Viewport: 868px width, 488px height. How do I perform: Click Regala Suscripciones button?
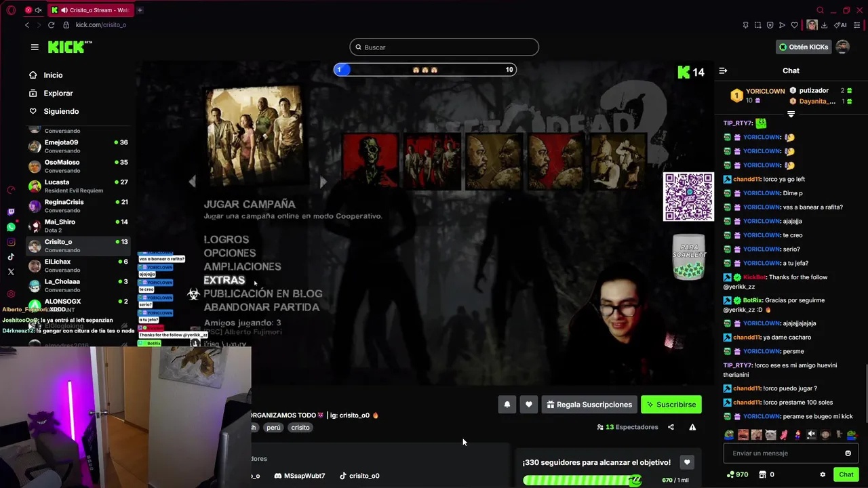(589, 405)
